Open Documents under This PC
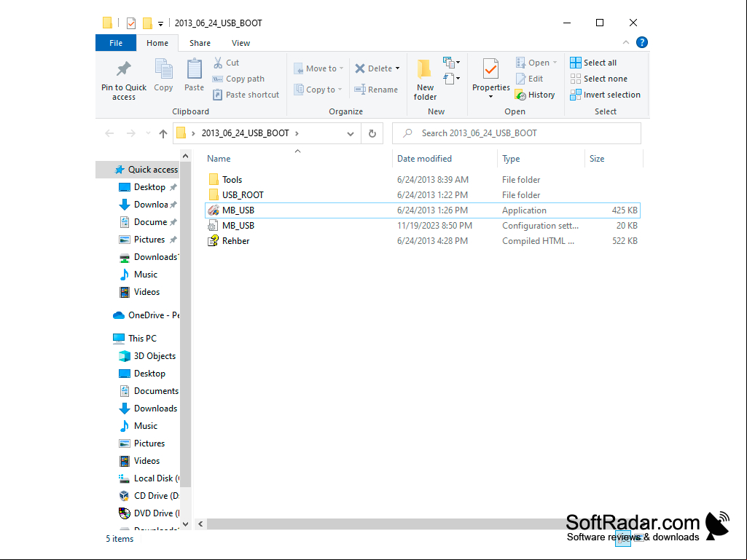This screenshot has width=747, height=560. (149, 391)
